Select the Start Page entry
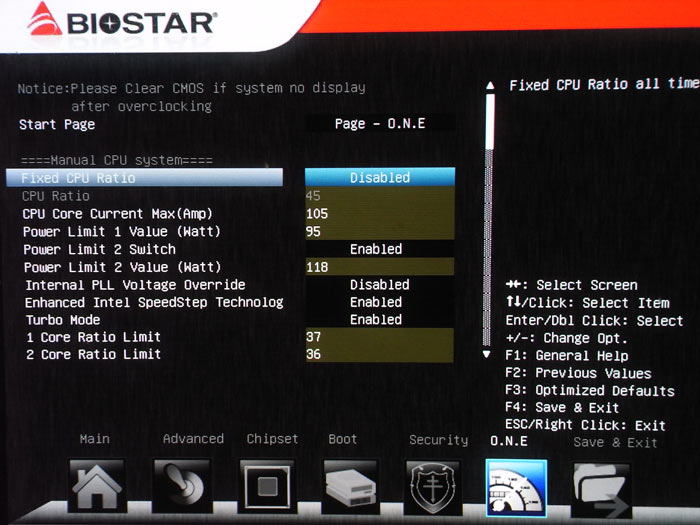 click(x=57, y=125)
